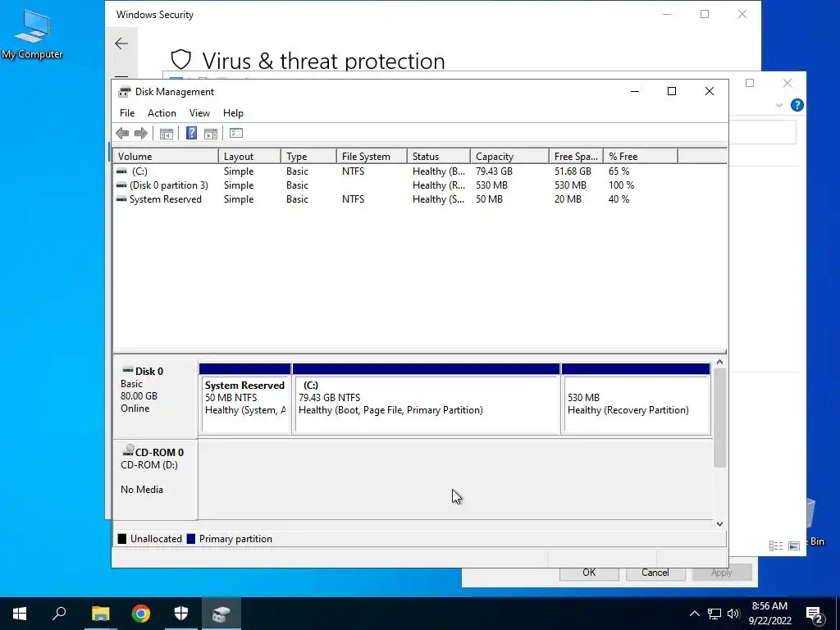This screenshot has height=630, width=840.
Task: Sort by File System column header
Action: [372, 157]
